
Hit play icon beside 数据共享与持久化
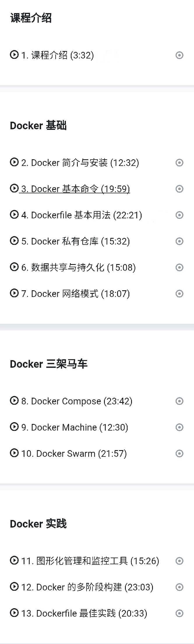[x=14, y=267]
